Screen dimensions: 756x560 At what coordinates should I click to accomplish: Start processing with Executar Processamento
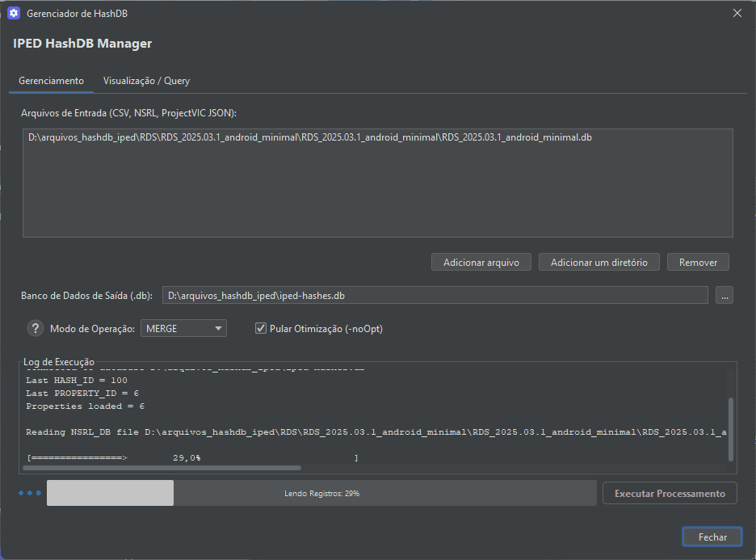(670, 492)
